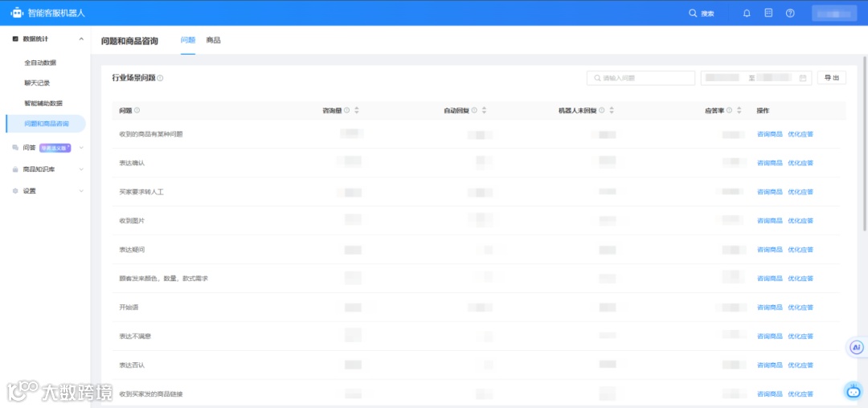
Task: Click the 表达不满意 question text
Action: tap(136, 337)
